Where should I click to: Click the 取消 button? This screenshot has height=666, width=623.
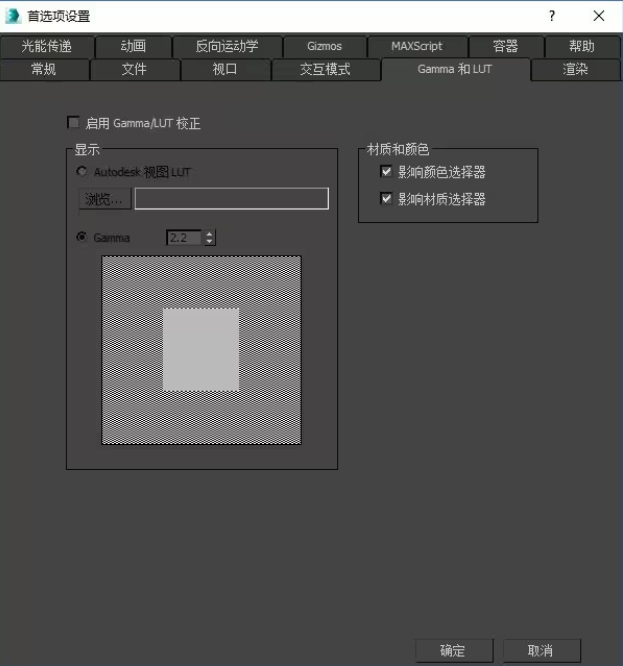pyautogui.click(x=541, y=650)
